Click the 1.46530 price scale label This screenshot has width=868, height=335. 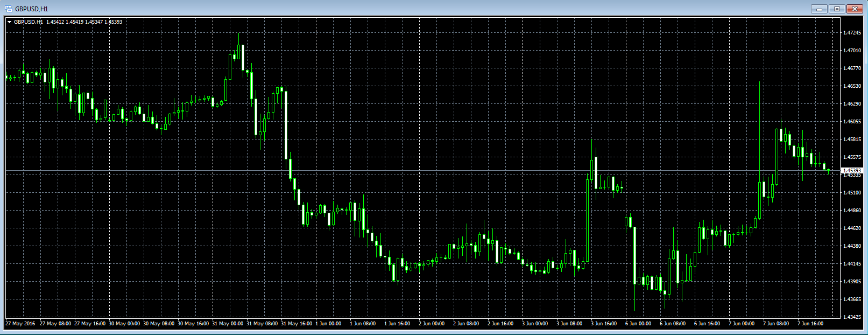pyautogui.click(x=852, y=86)
